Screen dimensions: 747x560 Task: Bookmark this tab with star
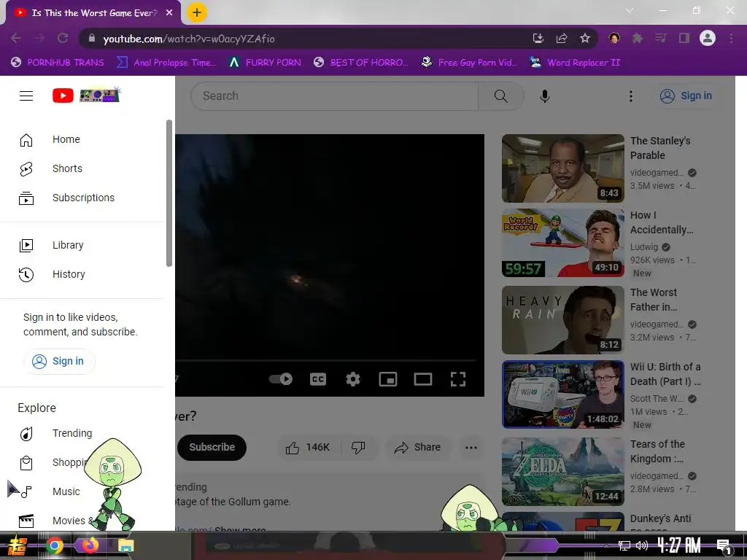coord(584,39)
